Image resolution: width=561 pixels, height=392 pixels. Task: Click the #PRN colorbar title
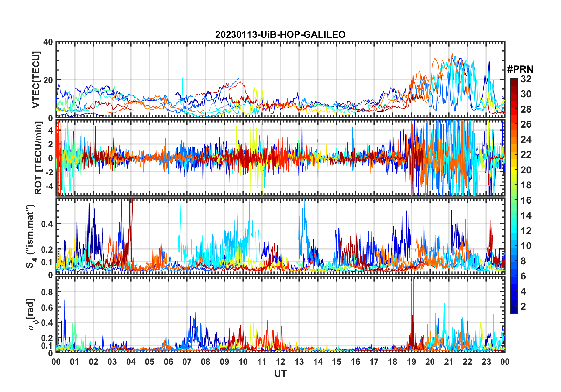[520, 69]
